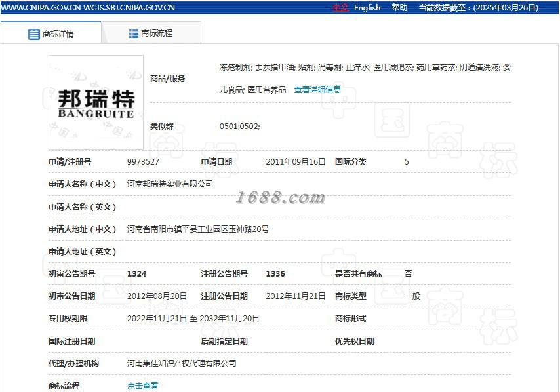Open 查看详细信息 for goods and services
This screenshot has width=560, height=392.
(317, 90)
